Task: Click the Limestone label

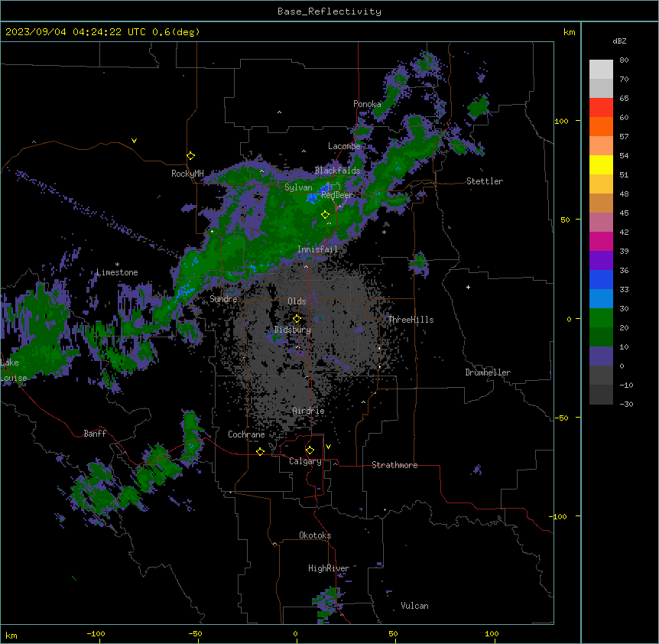Action: [x=117, y=272]
